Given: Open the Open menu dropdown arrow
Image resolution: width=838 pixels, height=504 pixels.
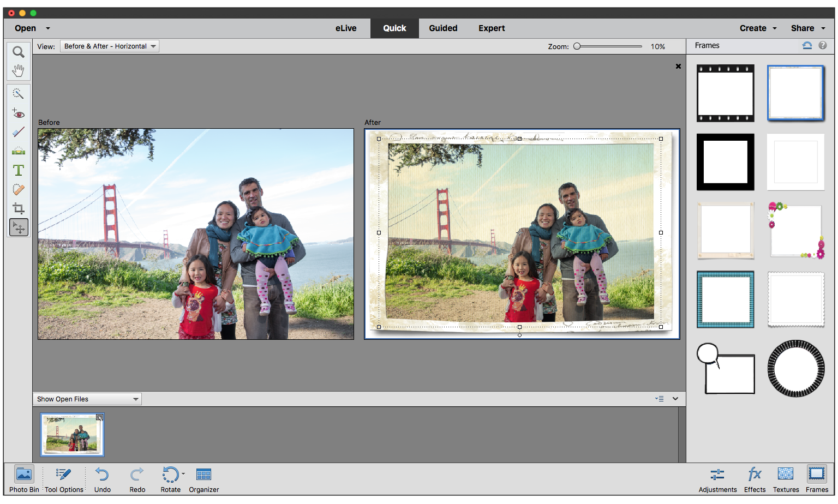Looking at the screenshot, I should (48, 28).
